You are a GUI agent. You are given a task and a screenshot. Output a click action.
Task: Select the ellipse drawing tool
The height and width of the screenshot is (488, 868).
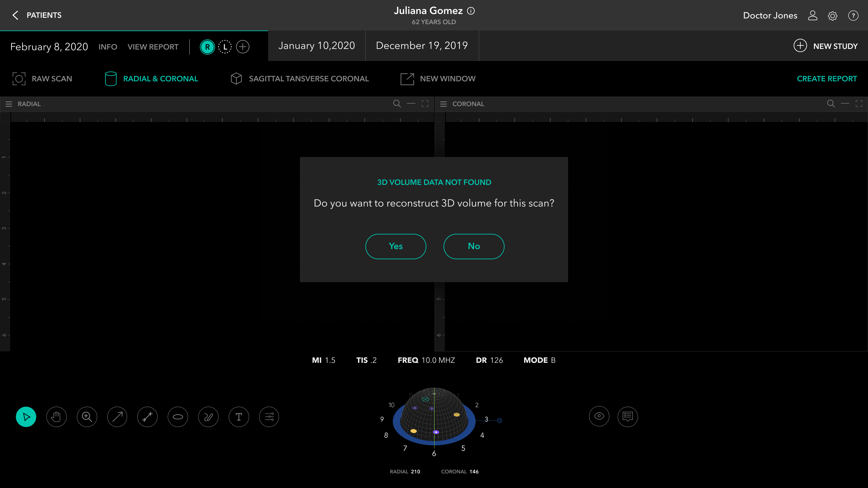pyautogui.click(x=178, y=417)
